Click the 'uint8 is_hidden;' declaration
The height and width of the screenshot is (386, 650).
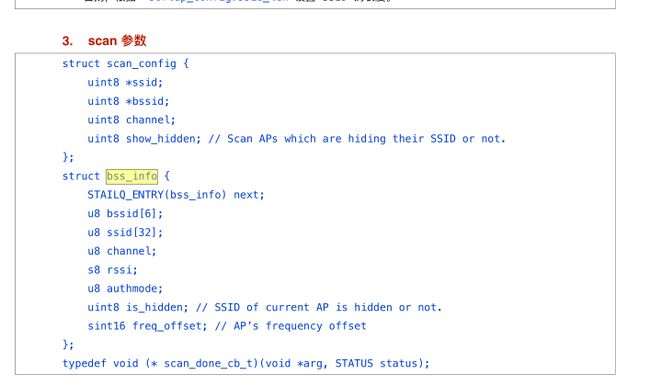click(x=138, y=307)
